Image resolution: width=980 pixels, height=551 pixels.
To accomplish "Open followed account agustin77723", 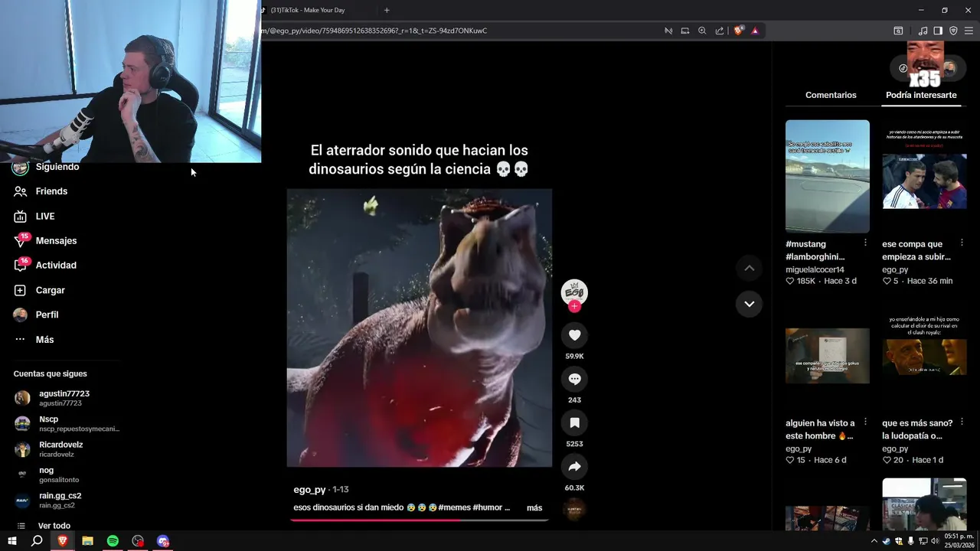I will [64, 398].
